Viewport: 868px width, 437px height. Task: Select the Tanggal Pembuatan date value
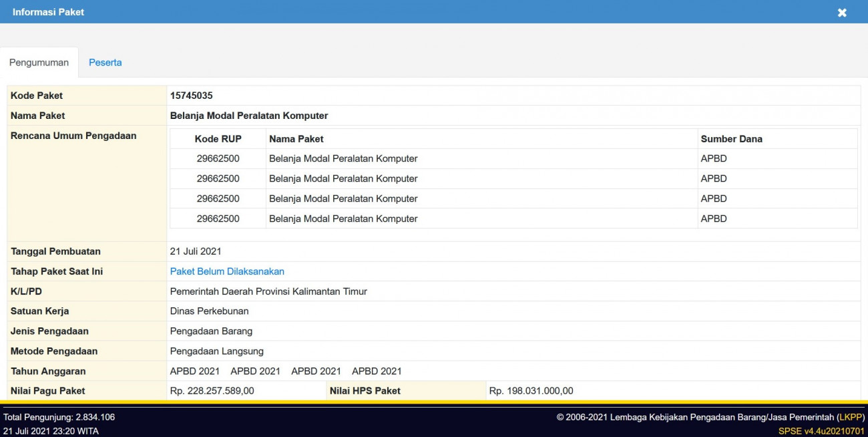tap(196, 251)
